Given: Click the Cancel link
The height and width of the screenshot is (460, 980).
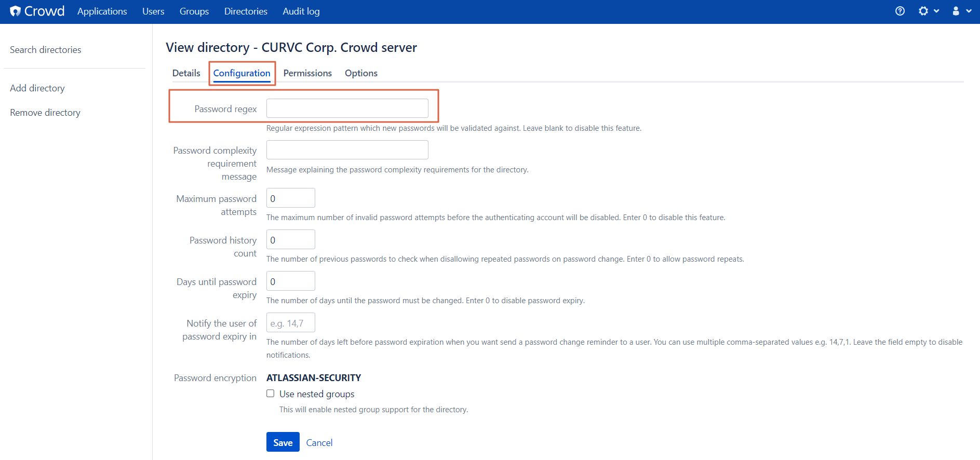Looking at the screenshot, I should pos(319,443).
